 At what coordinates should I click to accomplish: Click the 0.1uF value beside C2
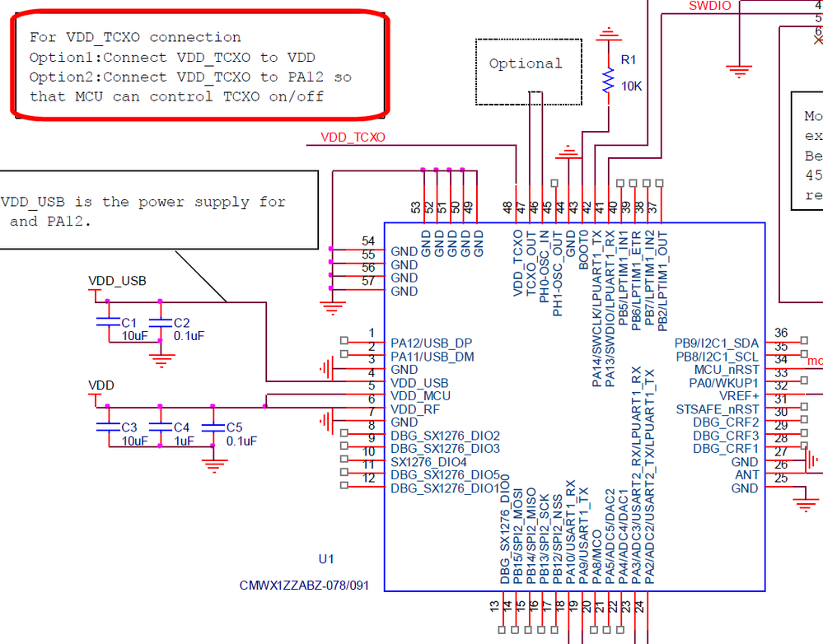point(189,336)
